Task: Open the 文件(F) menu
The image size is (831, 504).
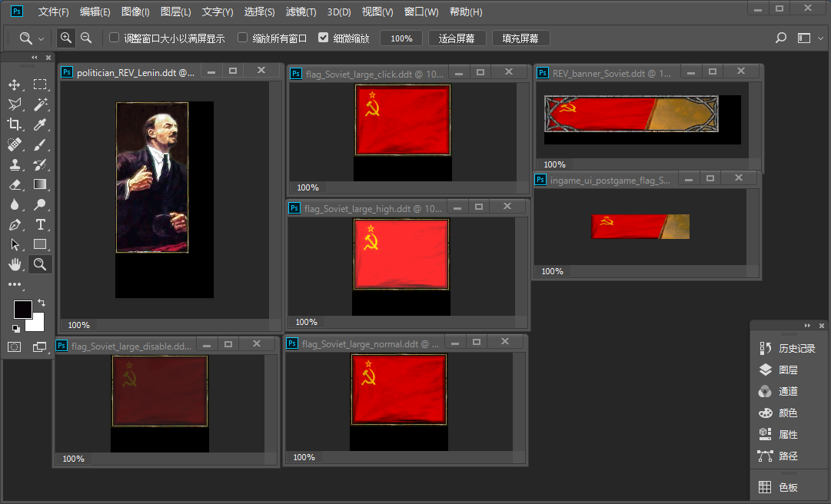Action: click(x=53, y=12)
